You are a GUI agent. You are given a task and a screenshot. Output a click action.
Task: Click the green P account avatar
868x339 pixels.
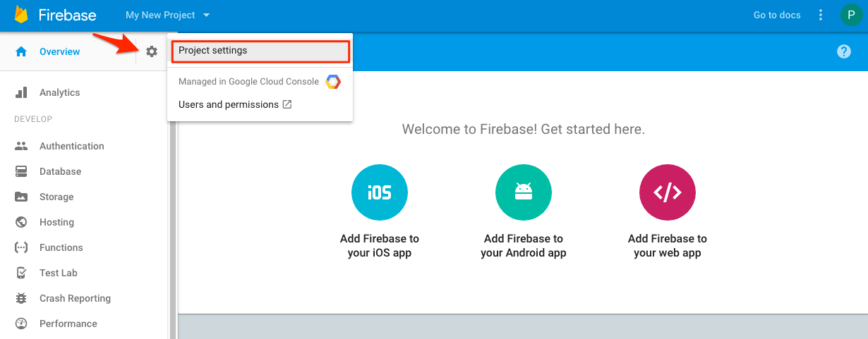pos(849,15)
